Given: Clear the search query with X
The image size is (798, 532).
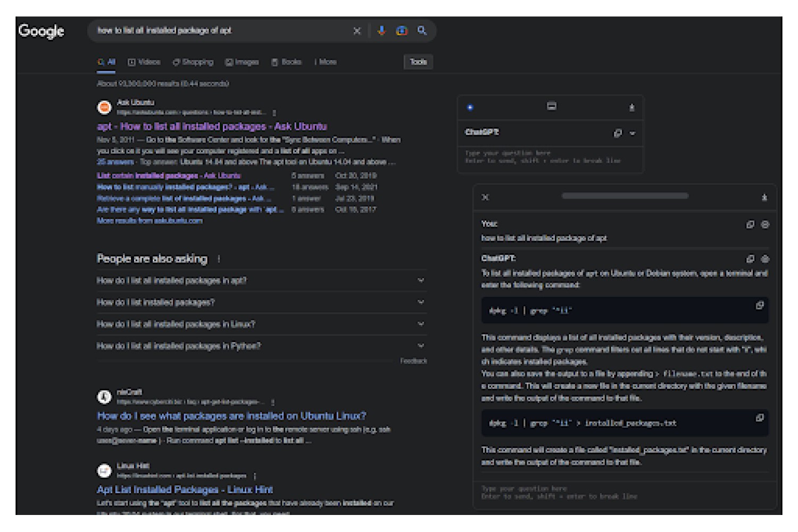Looking at the screenshot, I should 357,31.
